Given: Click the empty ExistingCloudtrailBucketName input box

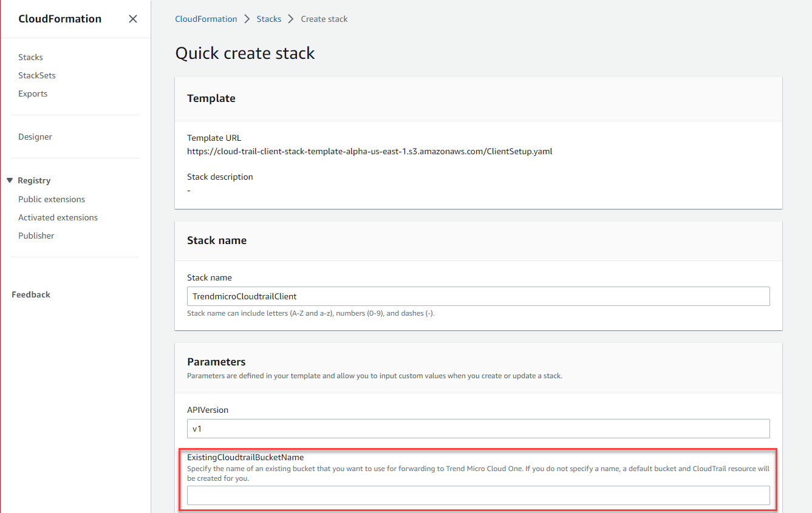Looking at the screenshot, I should pos(478,495).
